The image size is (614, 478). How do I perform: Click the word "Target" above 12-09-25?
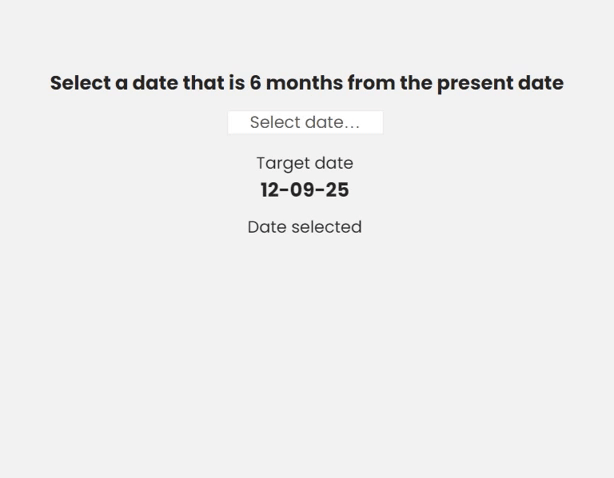click(x=281, y=163)
